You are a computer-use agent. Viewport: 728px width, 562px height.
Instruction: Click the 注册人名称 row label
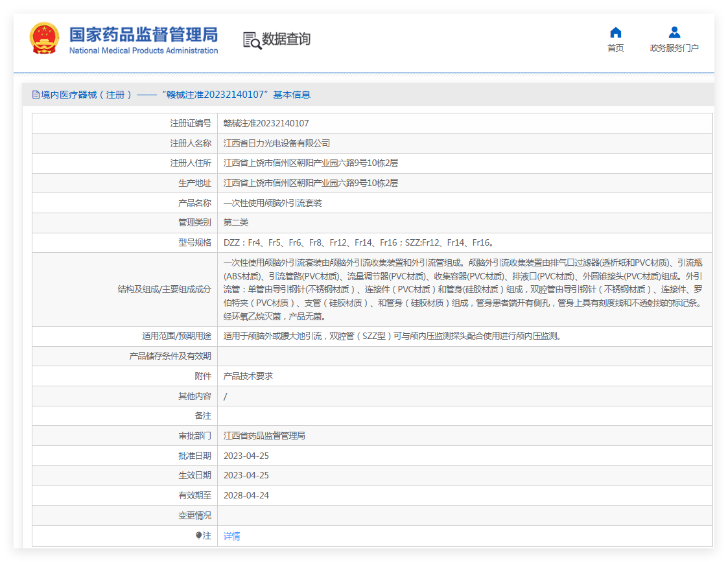[191, 143]
